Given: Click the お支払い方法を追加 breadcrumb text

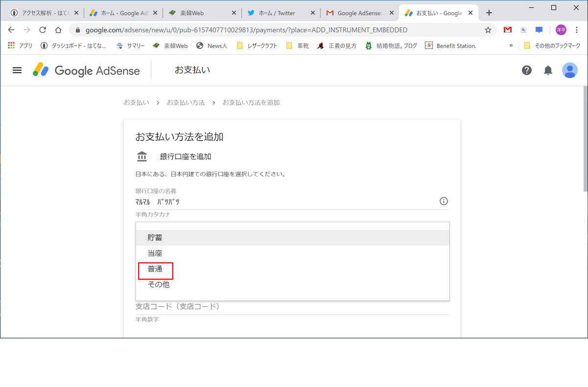Looking at the screenshot, I should [x=251, y=102].
